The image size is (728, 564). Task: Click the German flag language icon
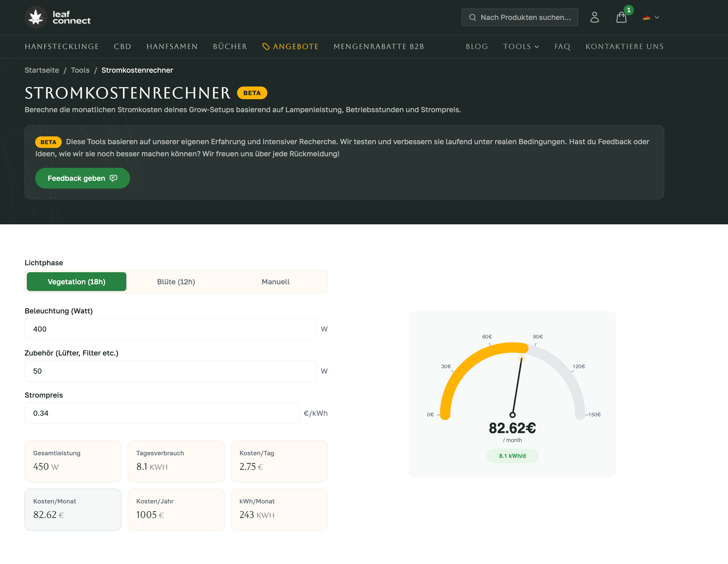[x=646, y=17]
